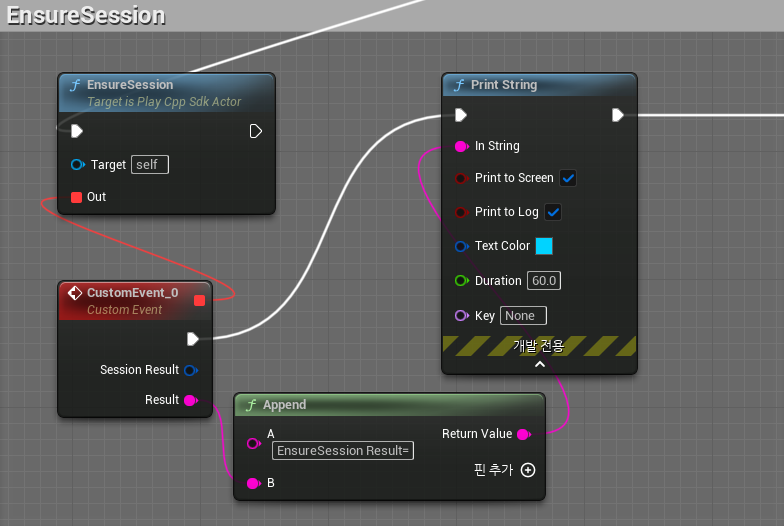Click the Target self field on EnsureSession
Viewport: 784px width, 526px height.
tap(149, 164)
